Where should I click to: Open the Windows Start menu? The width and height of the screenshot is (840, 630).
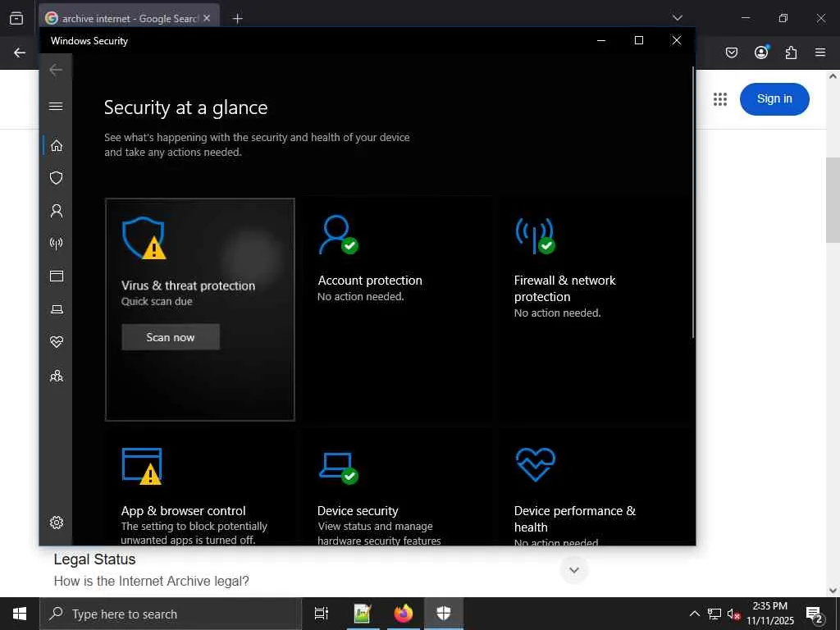click(x=20, y=614)
